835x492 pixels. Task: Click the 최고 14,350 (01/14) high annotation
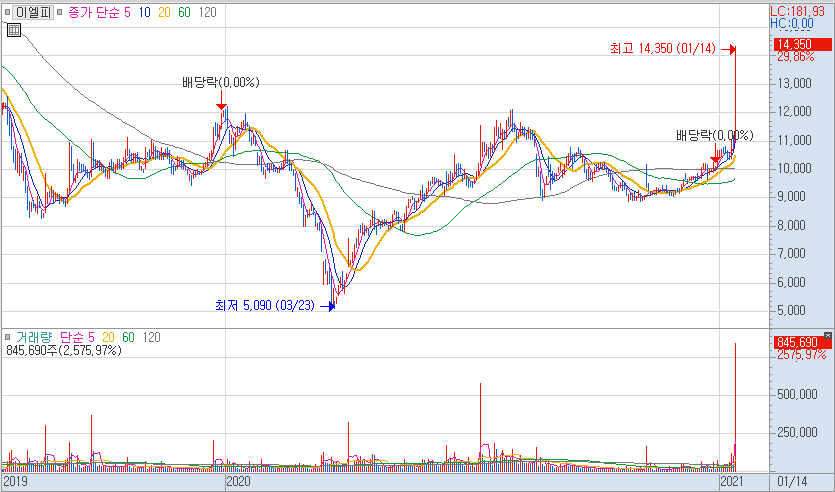pos(663,49)
